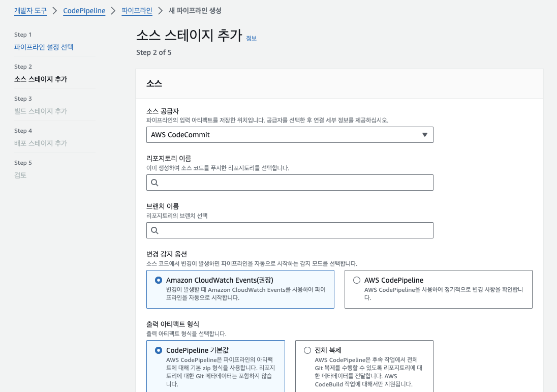Click the 새 파이프라인 생성 breadcrumb text
Image resolution: width=557 pixels, height=392 pixels.
click(x=195, y=11)
